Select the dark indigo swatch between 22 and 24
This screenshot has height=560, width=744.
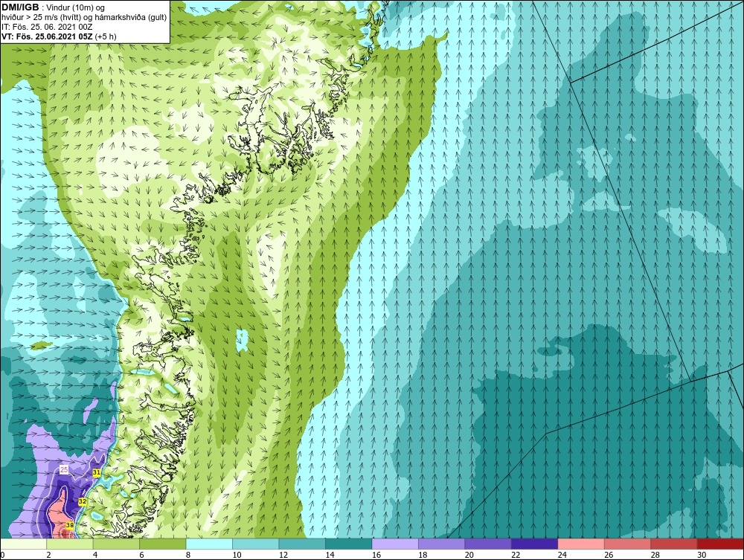tap(535, 544)
